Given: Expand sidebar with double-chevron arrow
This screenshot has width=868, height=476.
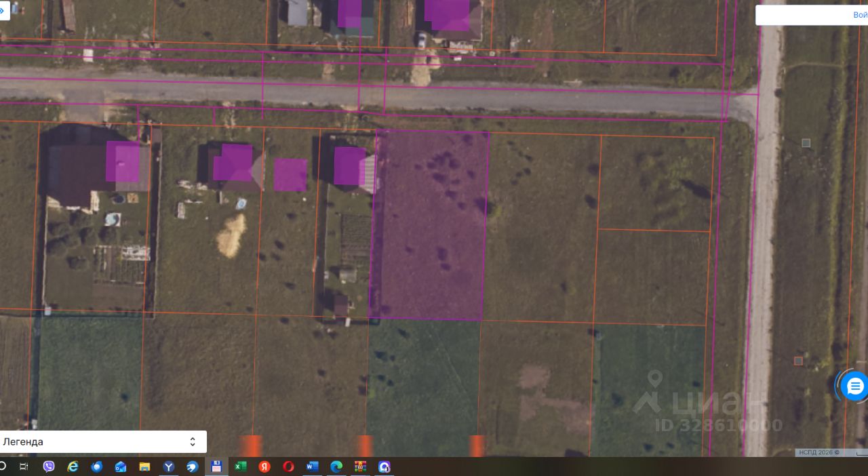Looking at the screenshot, I should click(3, 10).
